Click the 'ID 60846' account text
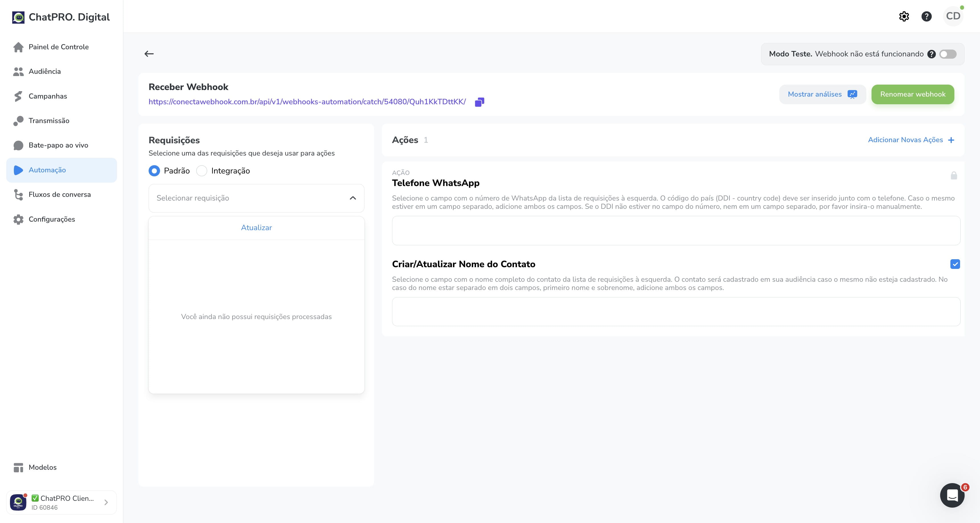Viewport: 980px width, 523px height. pyautogui.click(x=44, y=508)
